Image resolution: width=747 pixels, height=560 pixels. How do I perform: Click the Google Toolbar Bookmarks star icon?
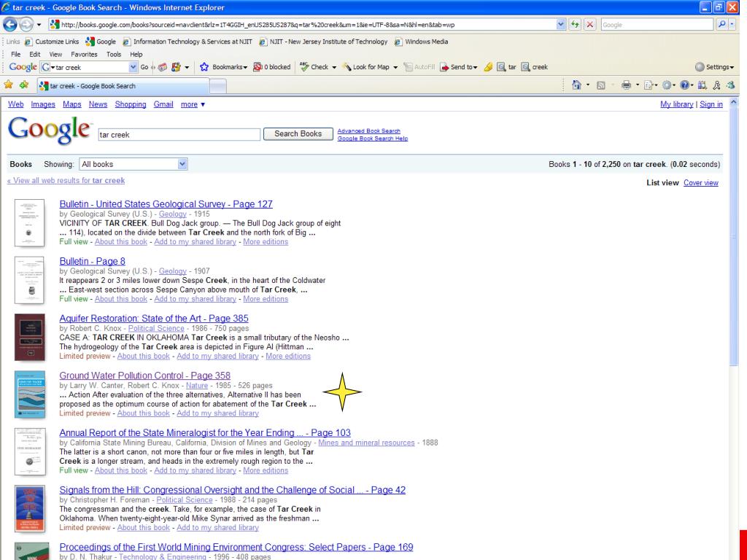point(204,67)
